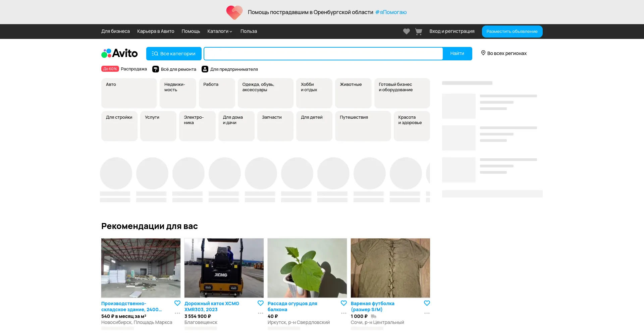Expand the 'Каталоги' dropdown menu

[x=220, y=31]
